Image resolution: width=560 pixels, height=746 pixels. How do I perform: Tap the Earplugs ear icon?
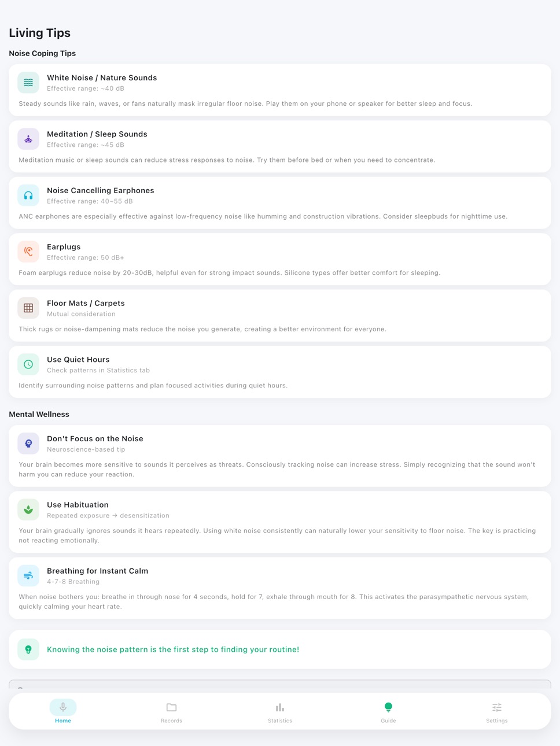pyautogui.click(x=28, y=252)
